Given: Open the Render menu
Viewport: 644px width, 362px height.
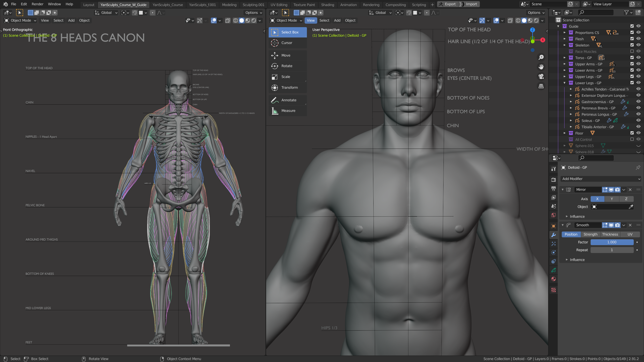Looking at the screenshot, I should [37, 4].
